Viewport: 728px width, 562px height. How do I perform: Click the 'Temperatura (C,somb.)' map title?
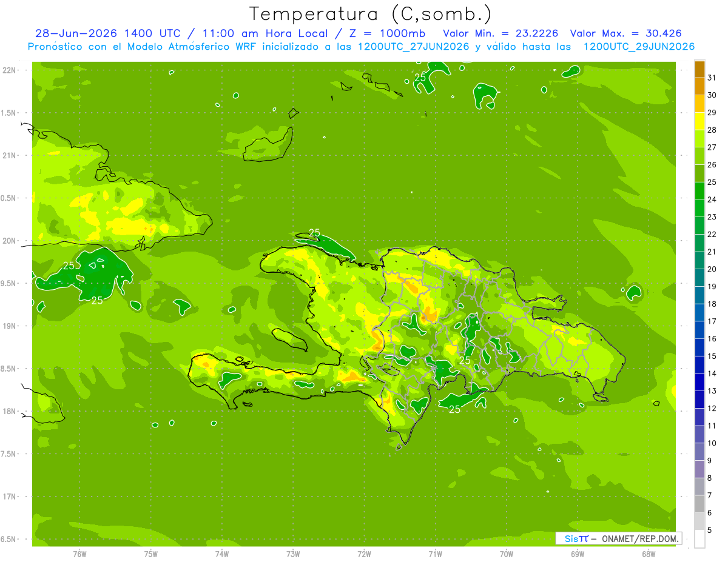(x=371, y=14)
